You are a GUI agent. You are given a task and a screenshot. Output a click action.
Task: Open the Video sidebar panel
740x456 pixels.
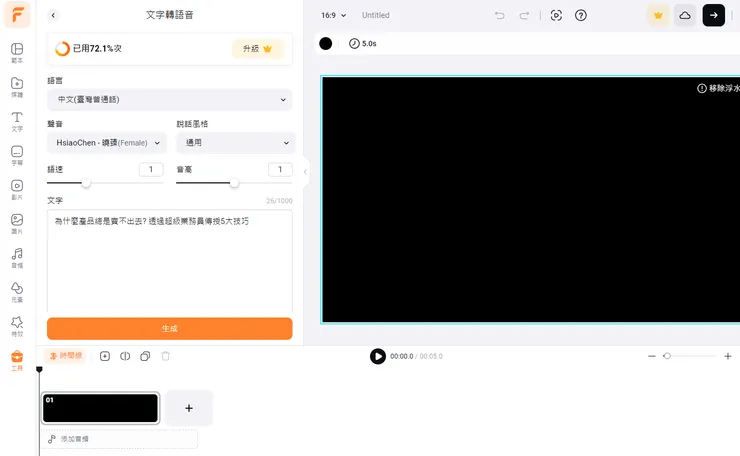[17, 189]
